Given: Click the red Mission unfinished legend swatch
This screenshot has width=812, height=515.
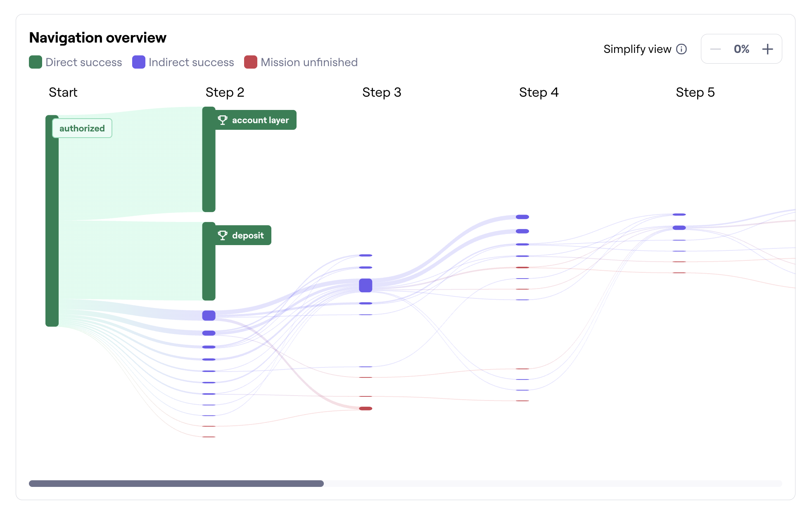Looking at the screenshot, I should pyautogui.click(x=251, y=62).
